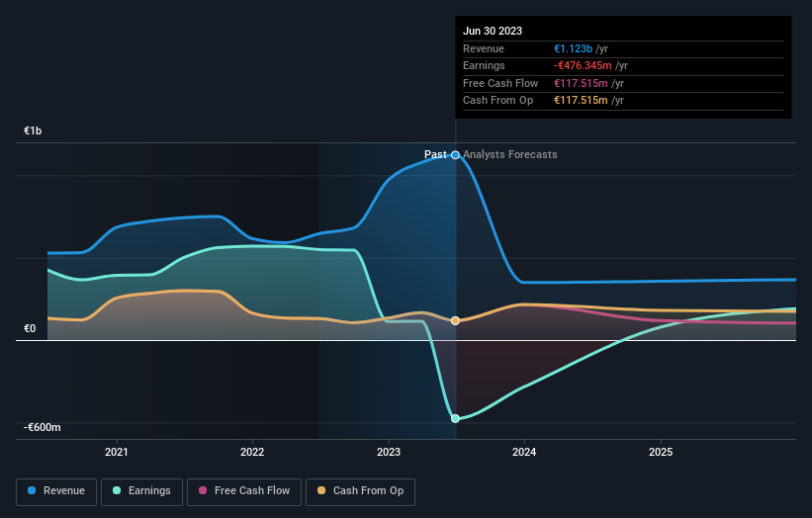Click the 2025 x-axis label

click(x=661, y=452)
